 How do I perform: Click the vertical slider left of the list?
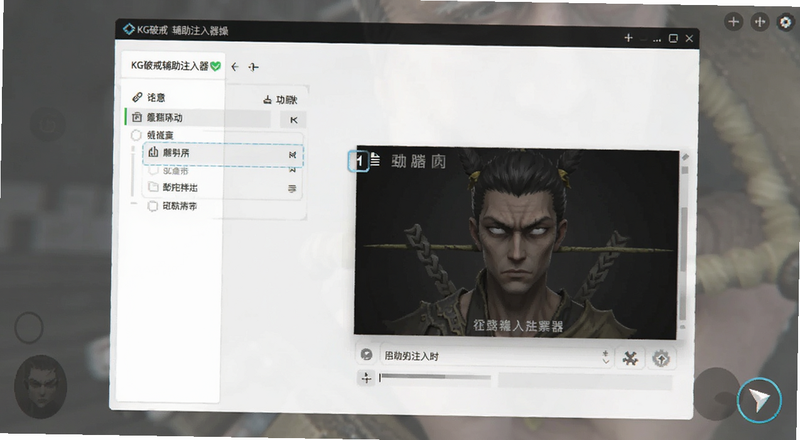click(x=133, y=171)
